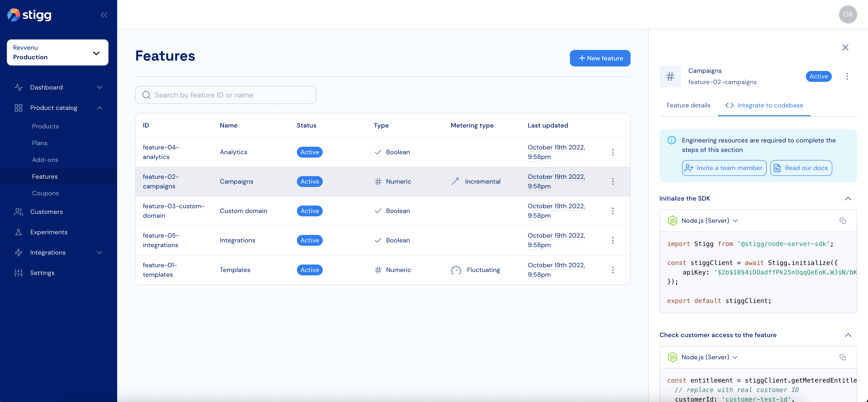Close the Campaigns details panel
This screenshot has height=402, width=868.
[845, 47]
